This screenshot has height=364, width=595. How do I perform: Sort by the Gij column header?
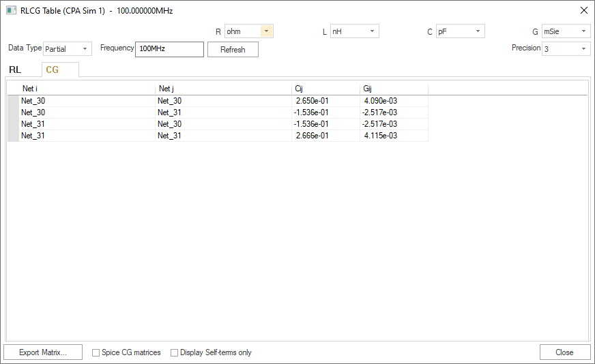[x=394, y=89]
